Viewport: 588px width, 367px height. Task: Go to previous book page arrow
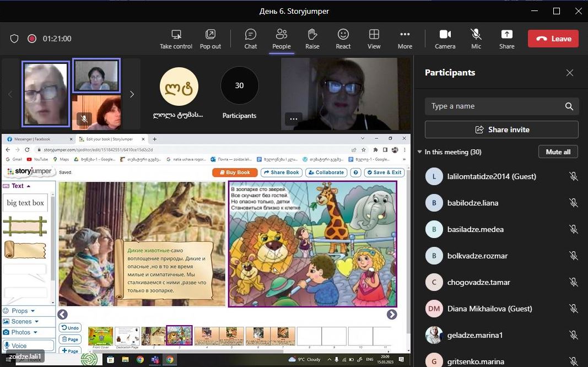(x=63, y=314)
